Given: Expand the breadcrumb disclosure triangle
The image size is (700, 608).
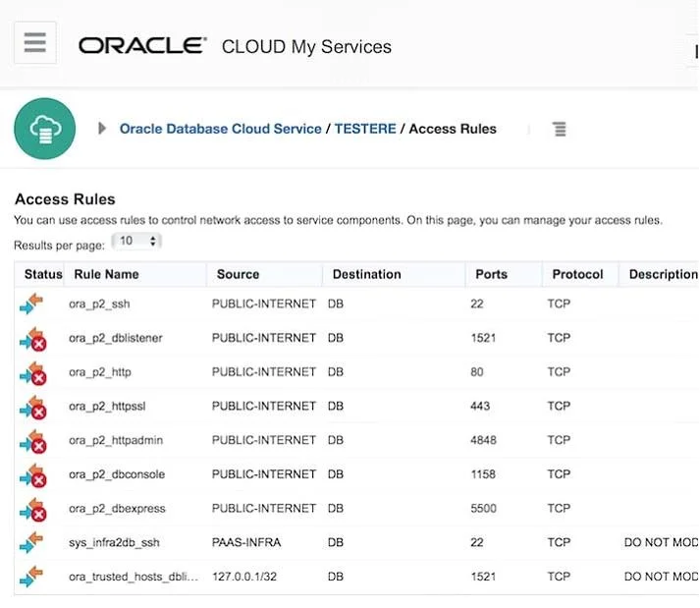Looking at the screenshot, I should [x=102, y=129].
